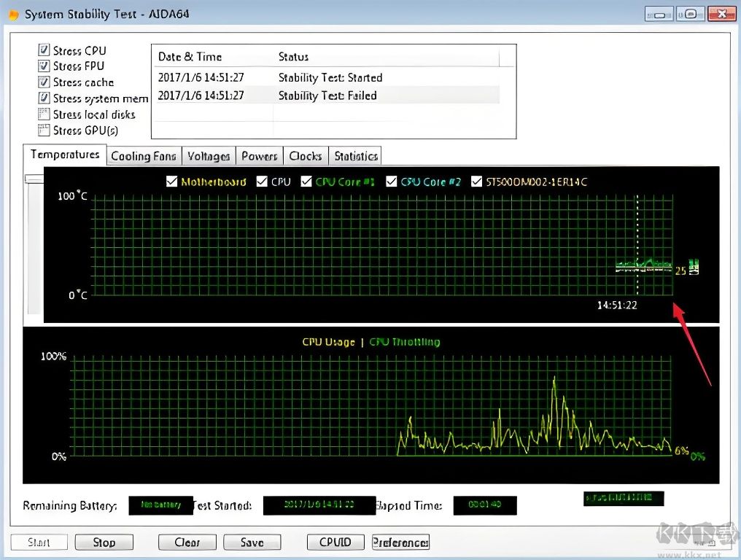The height and width of the screenshot is (560, 741).
Task: Toggle CPU Core #1 graph visibility
Action: click(x=305, y=182)
